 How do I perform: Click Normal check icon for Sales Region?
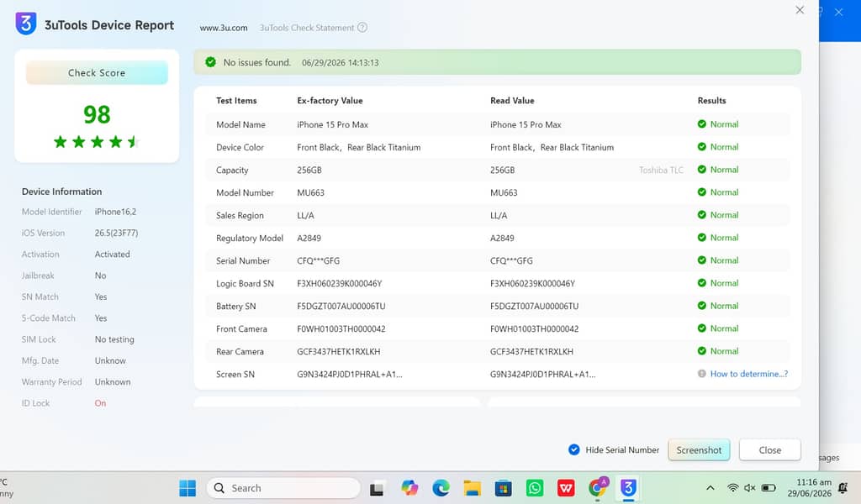point(702,214)
